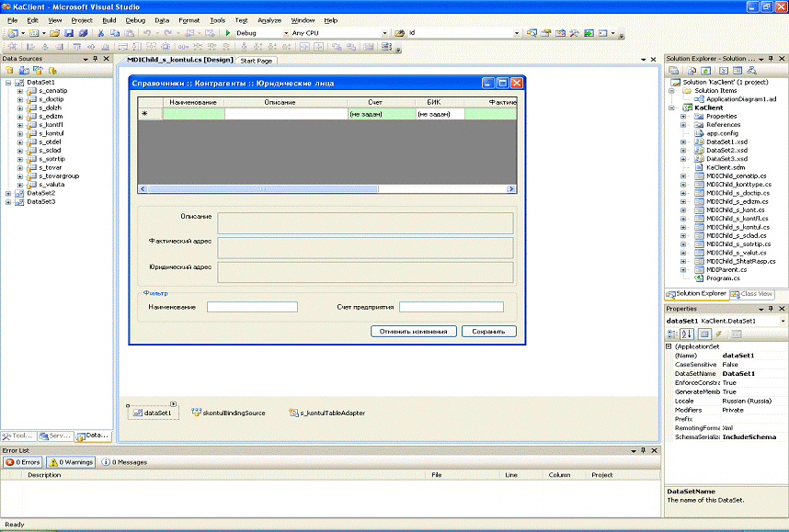This screenshot has width=789, height=532.
Task: Click the Events lightning bolt in Properties
Action: [719, 334]
